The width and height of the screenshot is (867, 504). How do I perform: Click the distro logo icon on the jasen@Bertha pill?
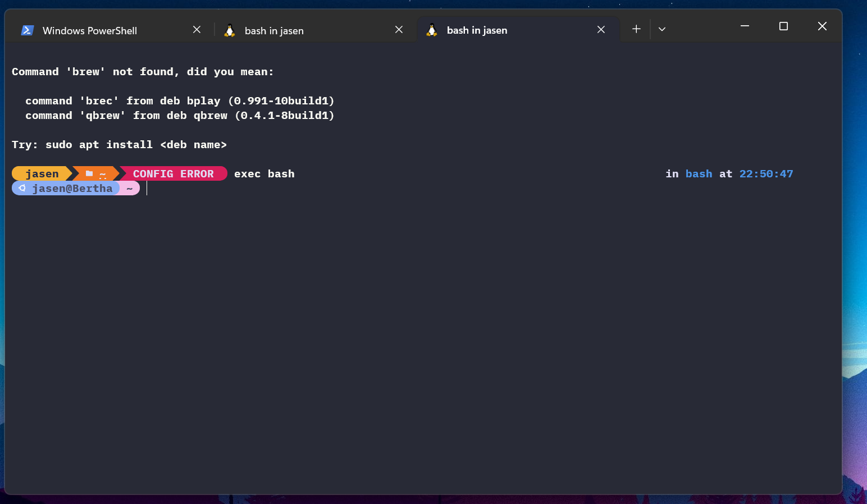tap(21, 187)
